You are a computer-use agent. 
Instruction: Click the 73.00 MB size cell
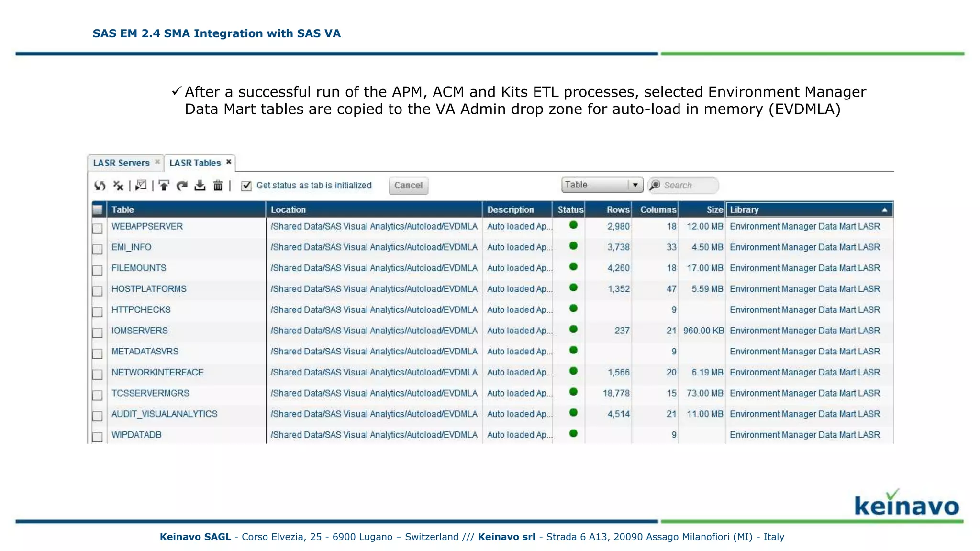[x=705, y=393]
